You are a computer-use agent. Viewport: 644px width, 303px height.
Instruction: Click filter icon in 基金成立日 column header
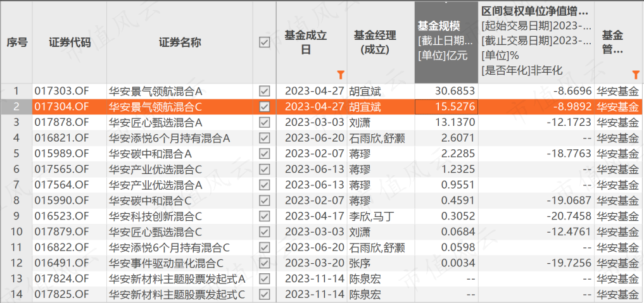coord(340,75)
